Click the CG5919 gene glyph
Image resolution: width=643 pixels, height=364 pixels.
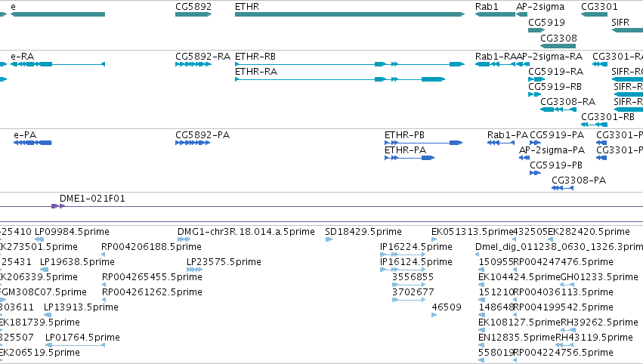point(536,30)
